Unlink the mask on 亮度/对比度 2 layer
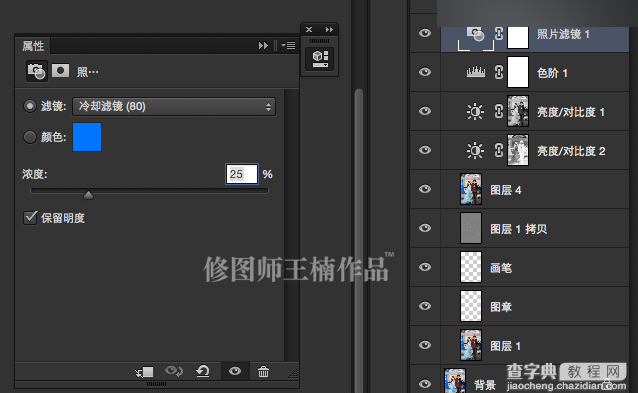 tap(499, 150)
